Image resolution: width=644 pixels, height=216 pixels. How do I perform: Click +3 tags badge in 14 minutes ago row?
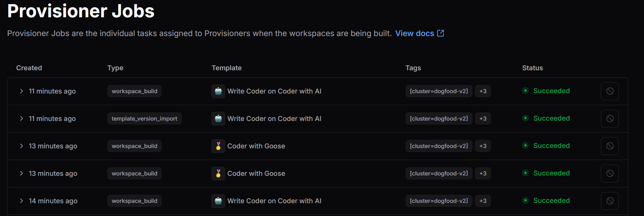click(483, 201)
